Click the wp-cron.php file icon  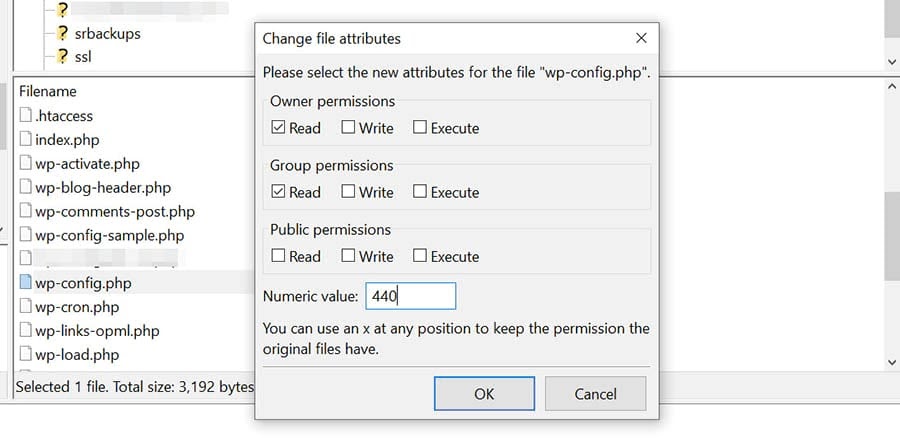coord(26,307)
